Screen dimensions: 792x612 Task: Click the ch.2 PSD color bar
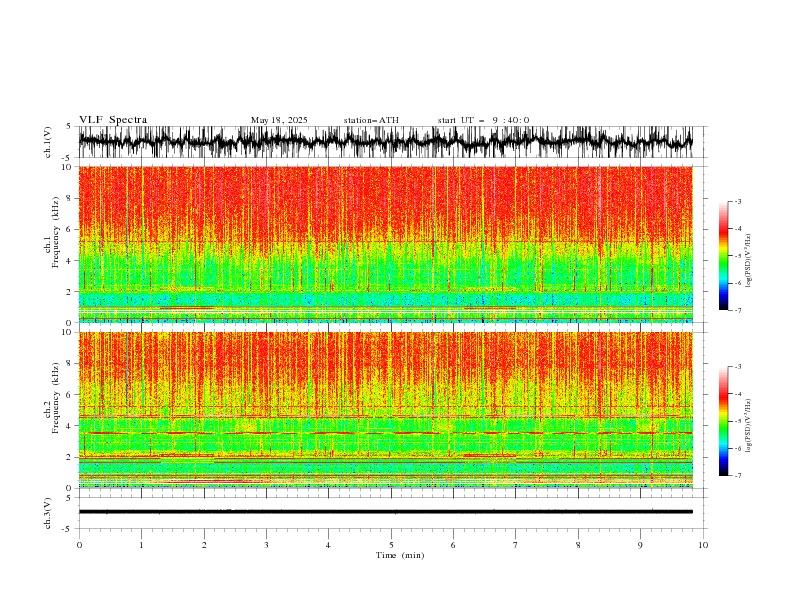(723, 421)
